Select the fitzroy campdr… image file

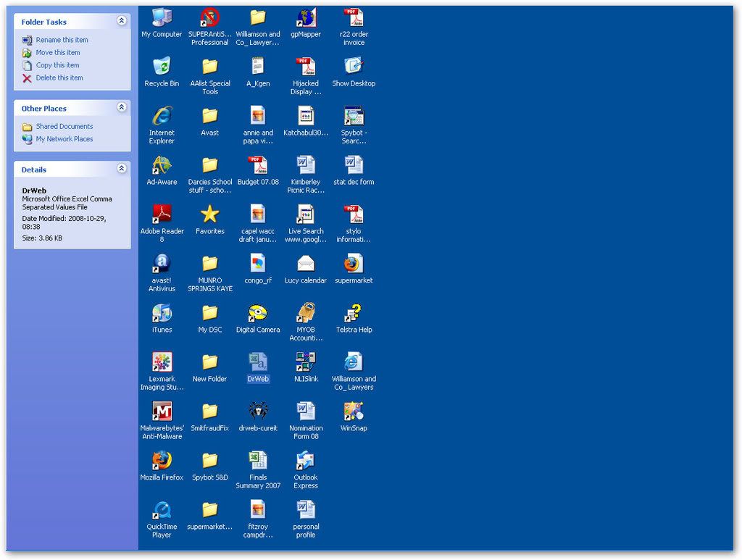coord(258,509)
